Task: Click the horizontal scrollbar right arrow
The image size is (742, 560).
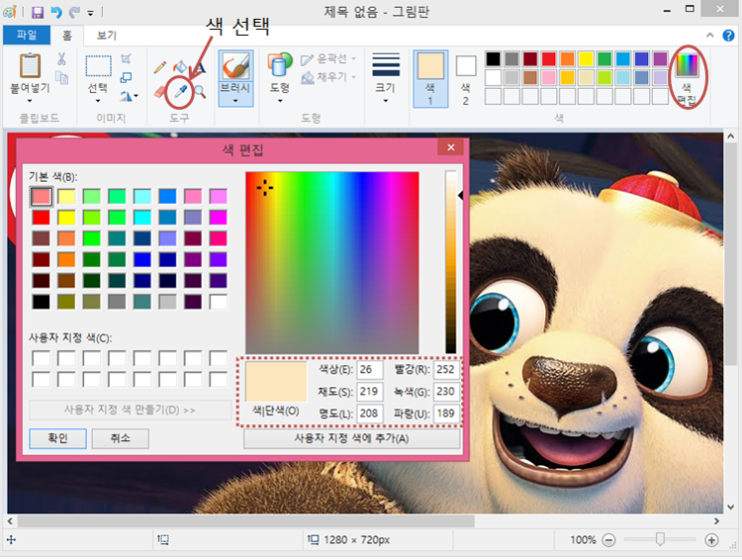Action: coord(716,521)
